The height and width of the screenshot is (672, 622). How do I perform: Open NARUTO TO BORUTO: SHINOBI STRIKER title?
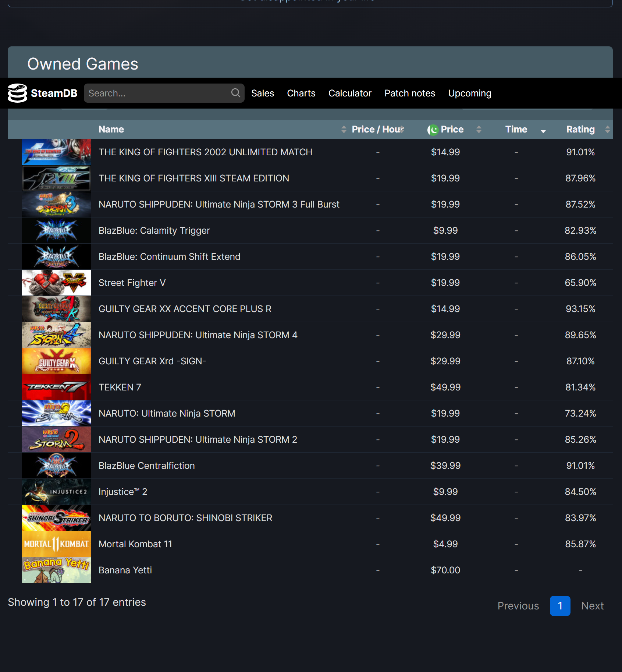point(185,518)
